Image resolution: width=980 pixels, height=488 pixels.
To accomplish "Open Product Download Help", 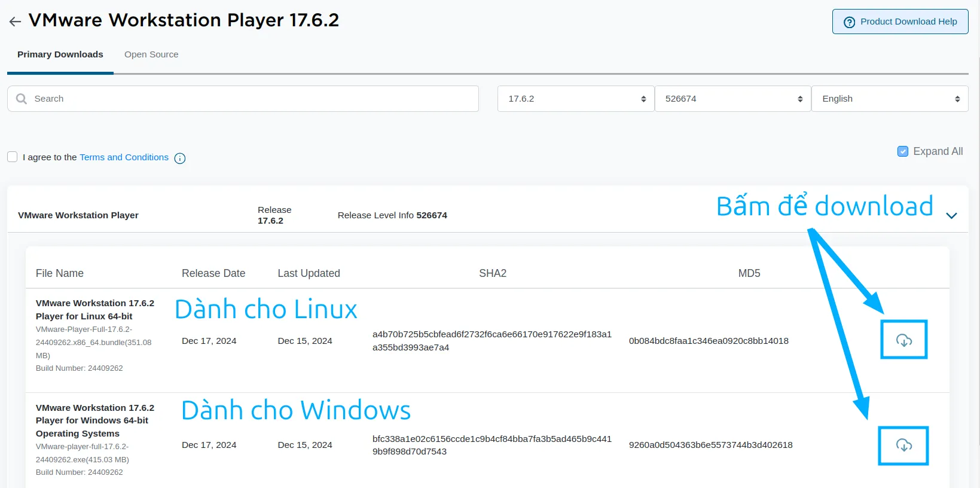I will pos(900,22).
